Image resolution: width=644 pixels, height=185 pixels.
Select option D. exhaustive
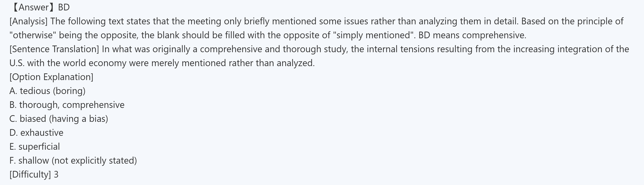(36, 133)
